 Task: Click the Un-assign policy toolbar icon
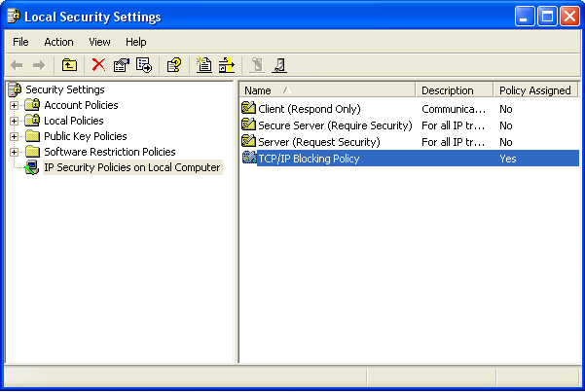pyautogui.click(x=279, y=65)
